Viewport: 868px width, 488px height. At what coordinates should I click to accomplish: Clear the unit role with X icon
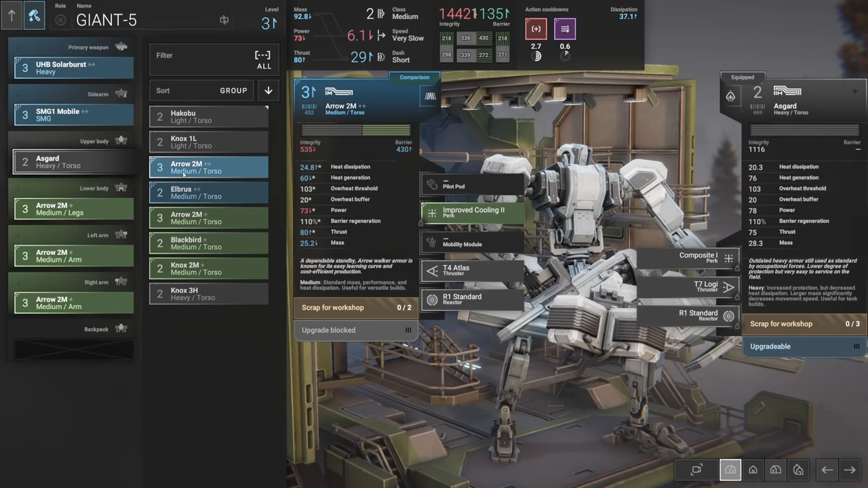tap(60, 20)
